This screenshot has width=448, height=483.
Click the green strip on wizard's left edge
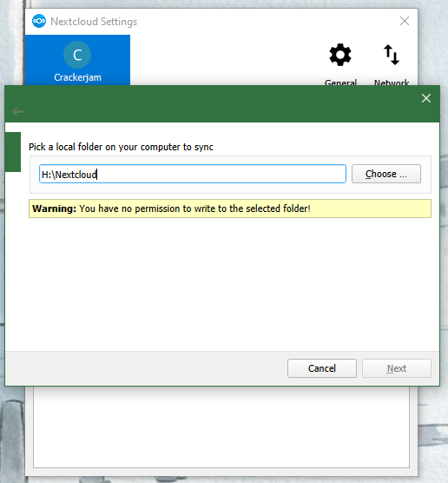click(x=13, y=152)
